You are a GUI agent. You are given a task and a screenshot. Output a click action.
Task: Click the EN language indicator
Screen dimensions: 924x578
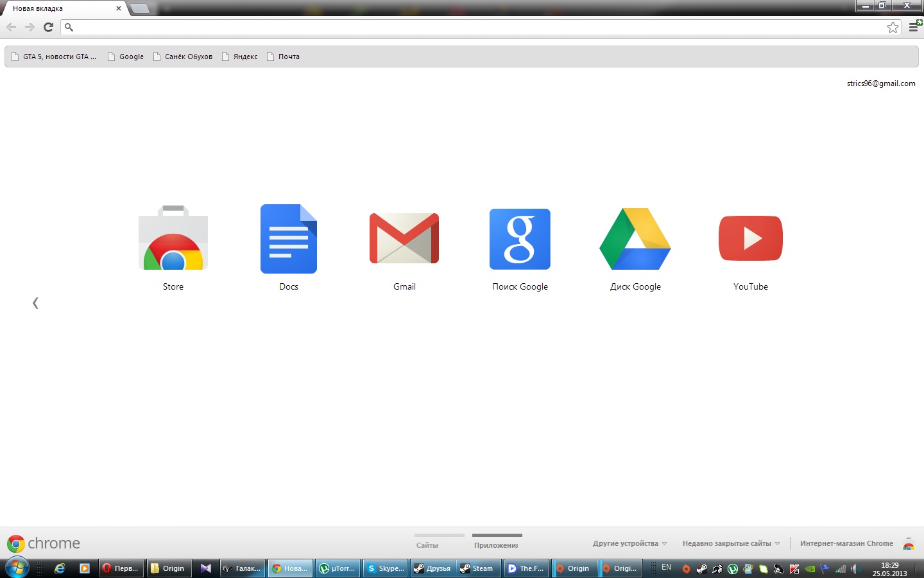pos(666,567)
